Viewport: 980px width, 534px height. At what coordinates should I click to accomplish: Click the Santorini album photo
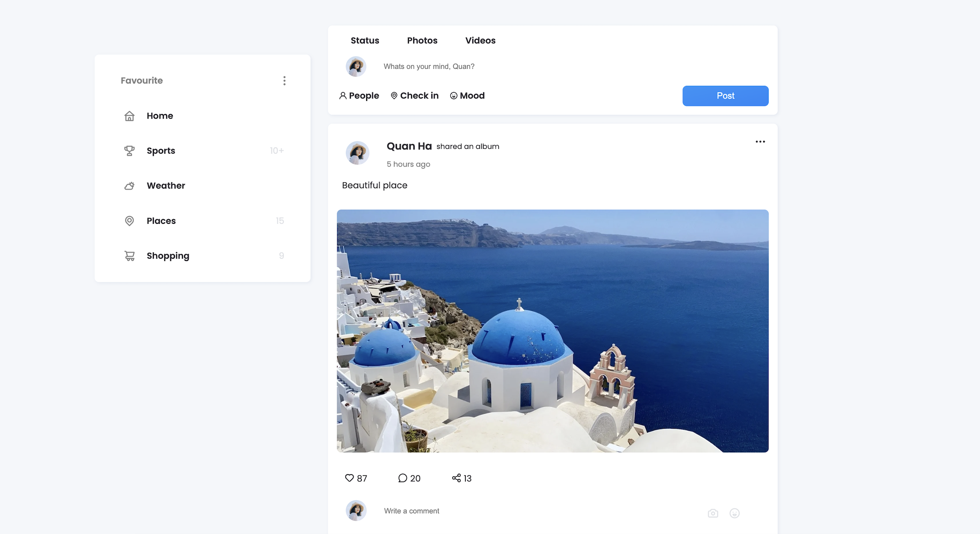pos(553,331)
